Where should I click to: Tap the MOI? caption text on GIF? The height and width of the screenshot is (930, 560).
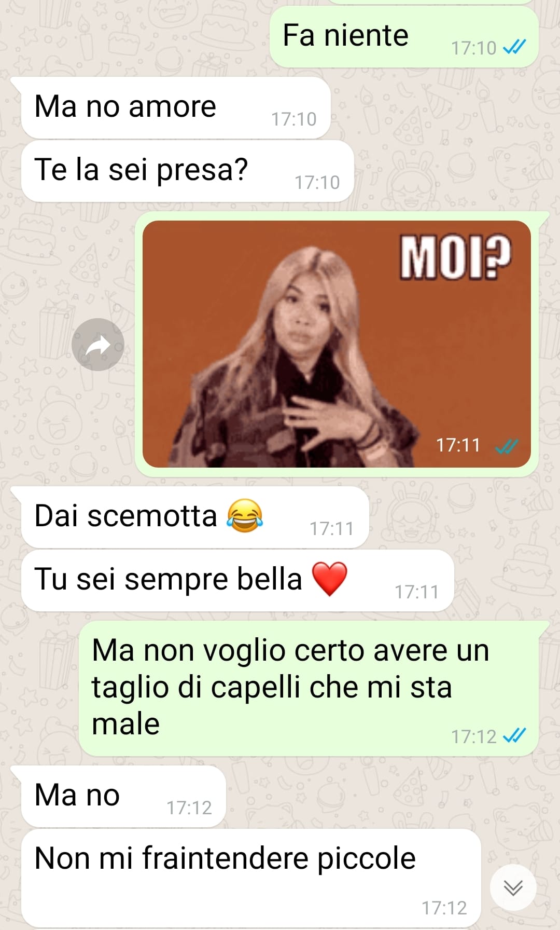tap(455, 257)
